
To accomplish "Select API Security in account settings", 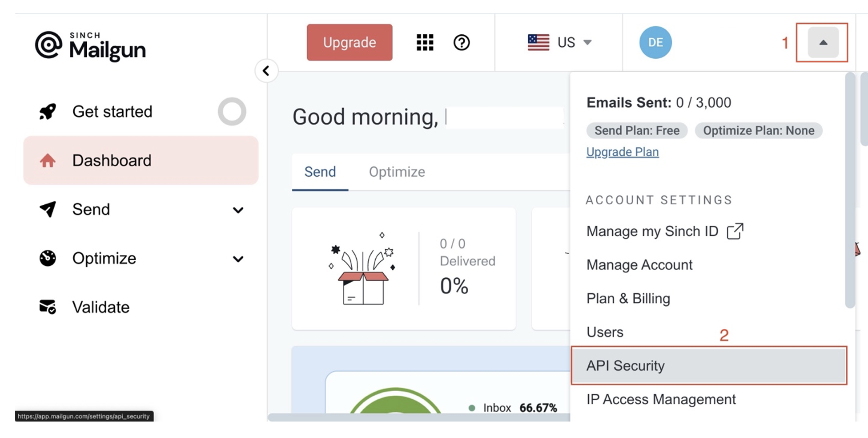I will pos(709,365).
